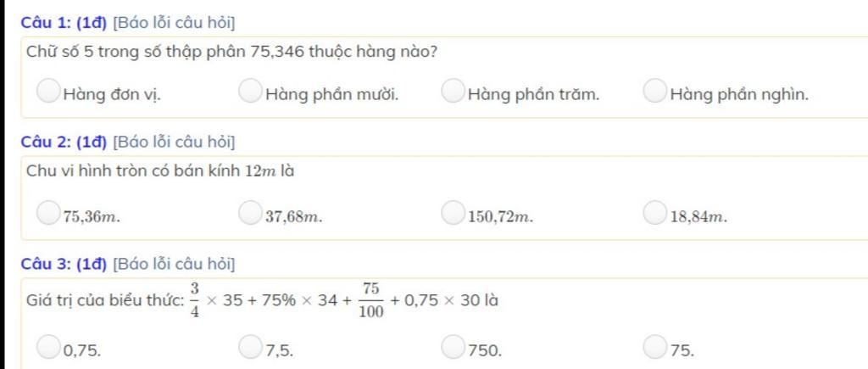The image size is (868, 369).
Task: Pick the 150,72m radio button
Action: pos(453,213)
